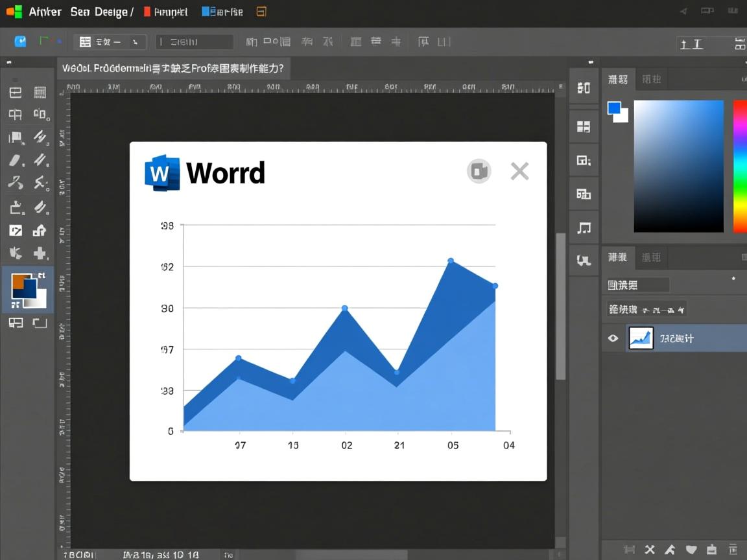The height and width of the screenshot is (560, 747).
Task: Click the heart icon at layers panel bottom
Action: click(691, 550)
